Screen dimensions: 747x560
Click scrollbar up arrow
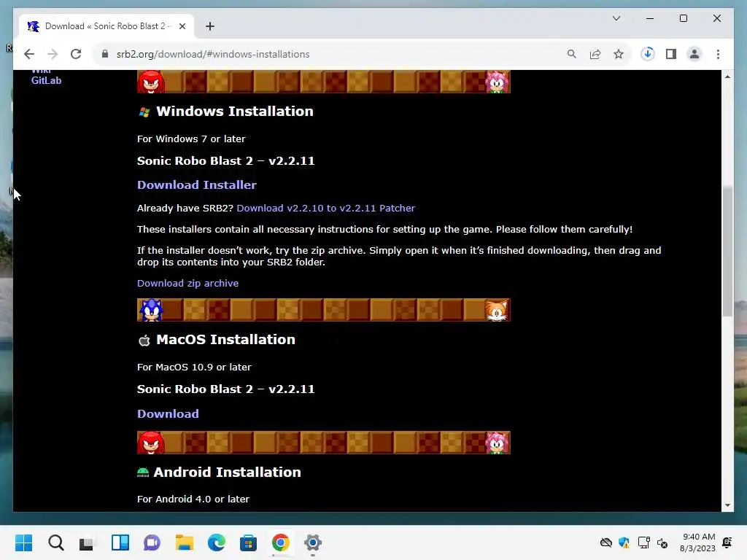pyautogui.click(x=727, y=77)
